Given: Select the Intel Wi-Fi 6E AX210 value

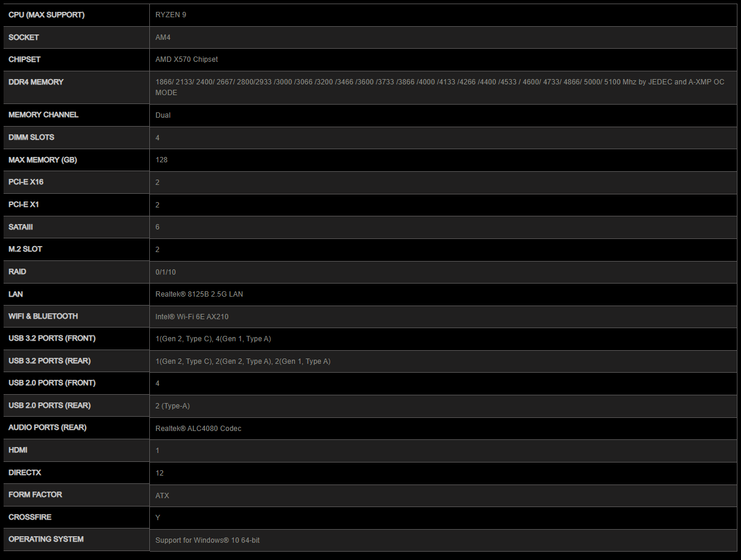Looking at the screenshot, I should click(192, 317).
